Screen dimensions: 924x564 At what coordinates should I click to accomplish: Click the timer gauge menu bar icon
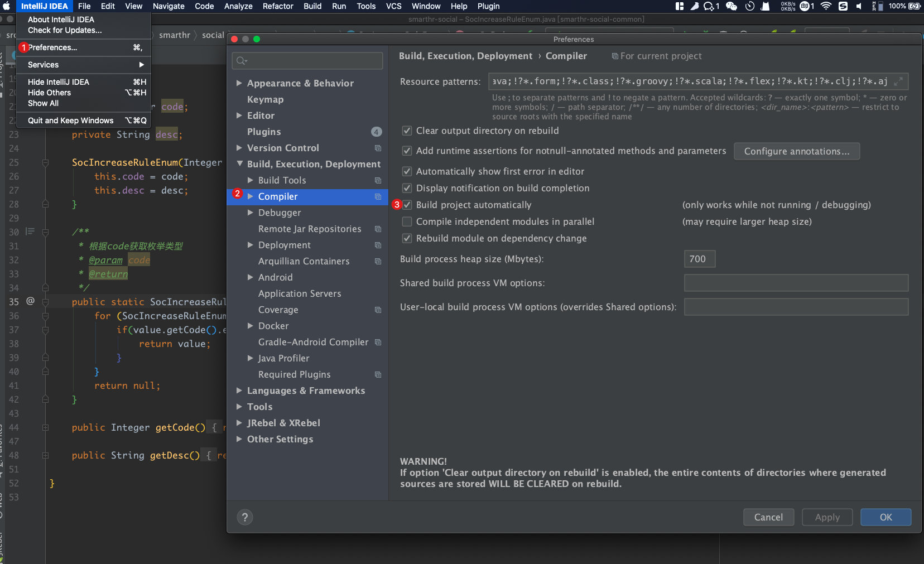tap(750, 6)
